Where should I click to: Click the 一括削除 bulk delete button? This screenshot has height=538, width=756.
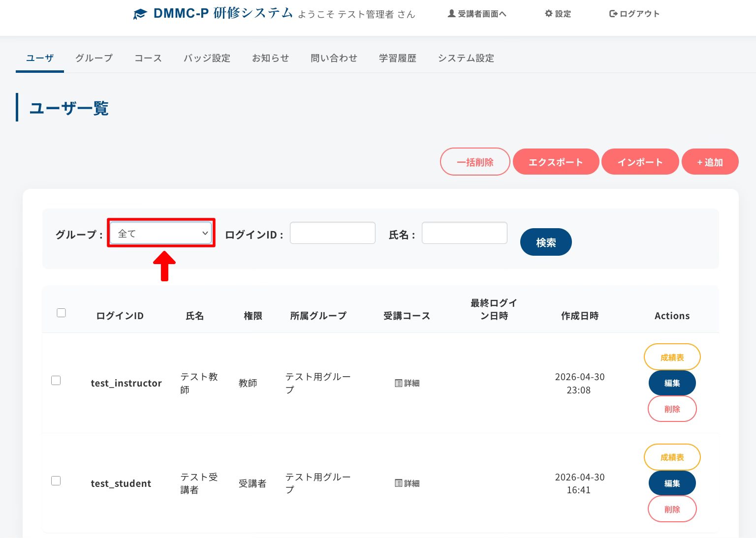(475, 162)
